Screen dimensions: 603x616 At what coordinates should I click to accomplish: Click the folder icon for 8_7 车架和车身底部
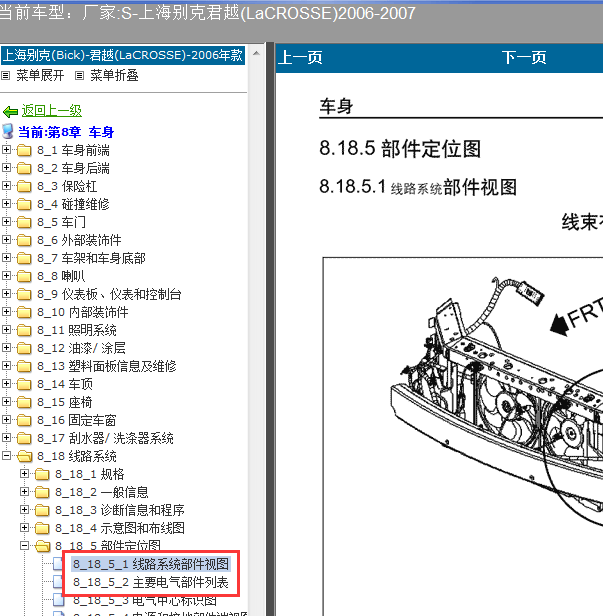pos(24,258)
